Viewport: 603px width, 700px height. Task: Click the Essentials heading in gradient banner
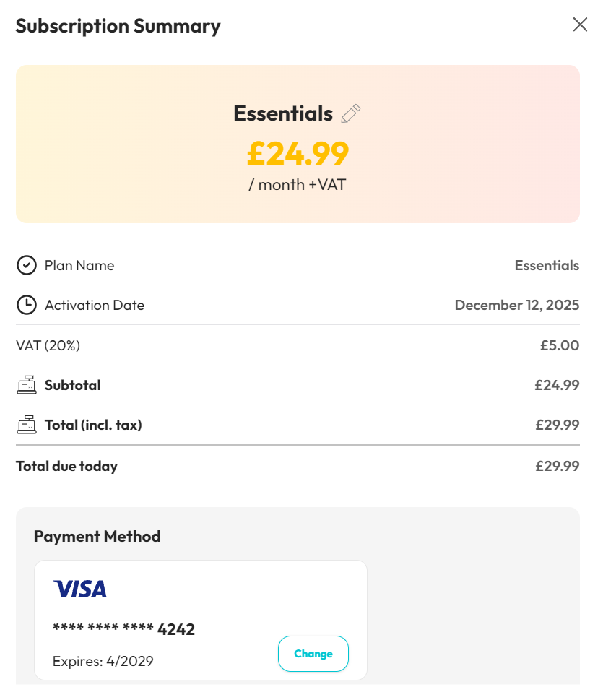pyautogui.click(x=282, y=113)
